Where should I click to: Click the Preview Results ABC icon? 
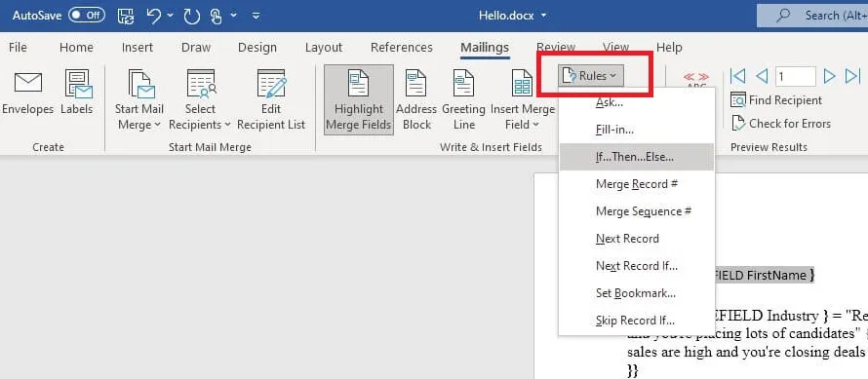695,80
